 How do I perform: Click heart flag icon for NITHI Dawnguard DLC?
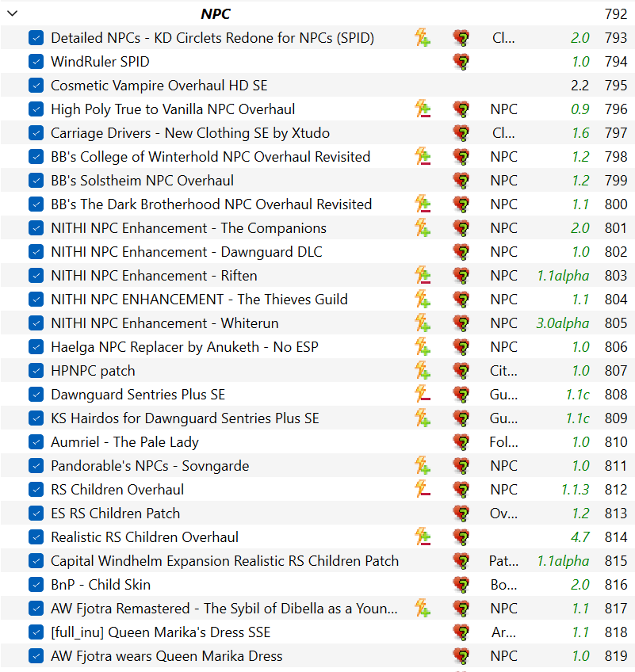(461, 252)
